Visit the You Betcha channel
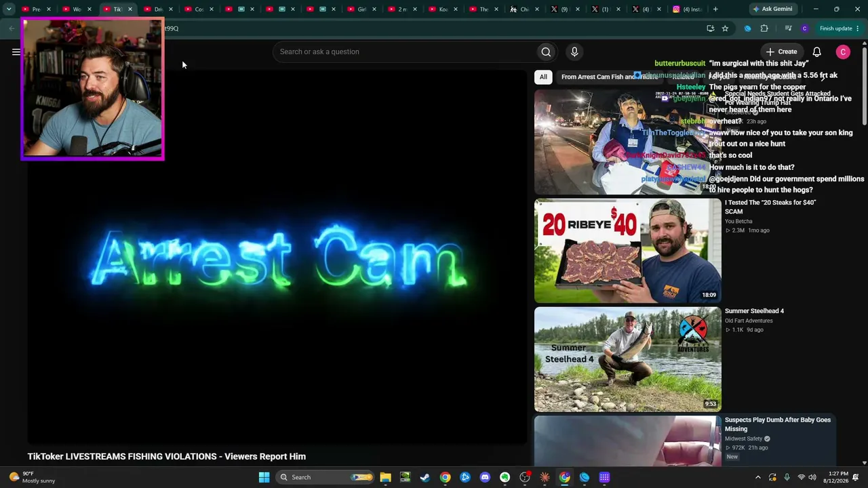The image size is (868, 488). (738, 221)
